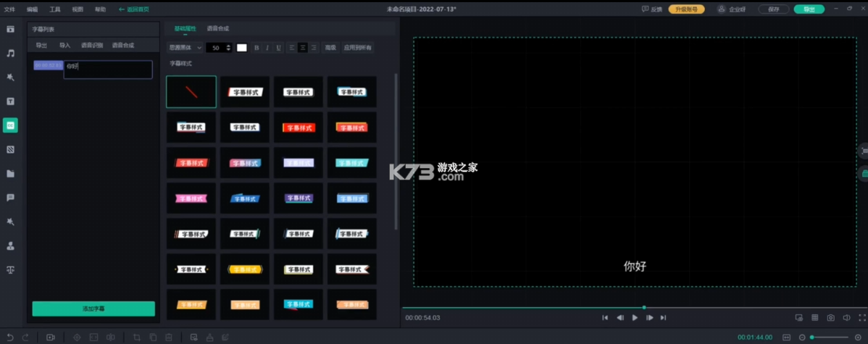Switch to the 基础属性 tab
This screenshot has width=868, height=344.
tap(185, 28)
